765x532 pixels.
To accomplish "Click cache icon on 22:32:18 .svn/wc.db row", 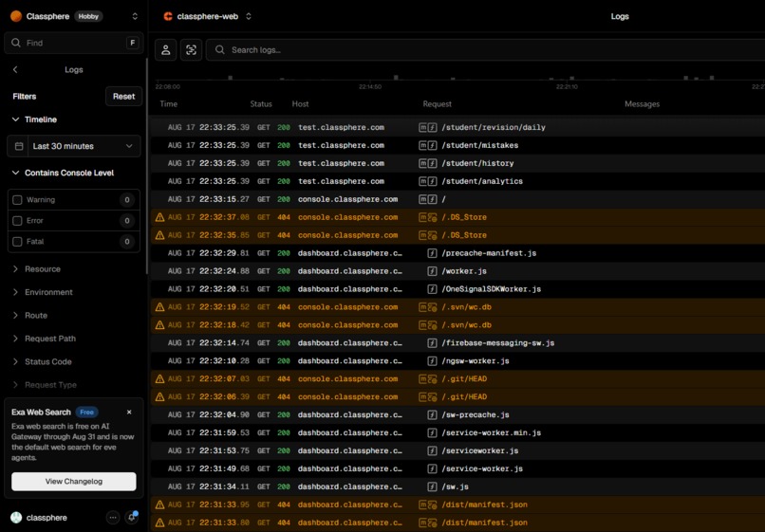I will tap(432, 325).
